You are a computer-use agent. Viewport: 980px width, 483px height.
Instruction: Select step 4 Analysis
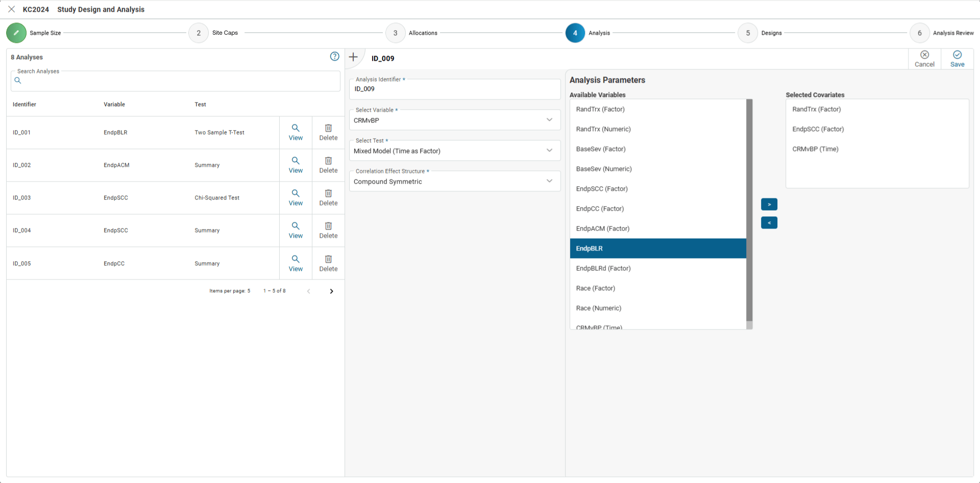tap(575, 33)
